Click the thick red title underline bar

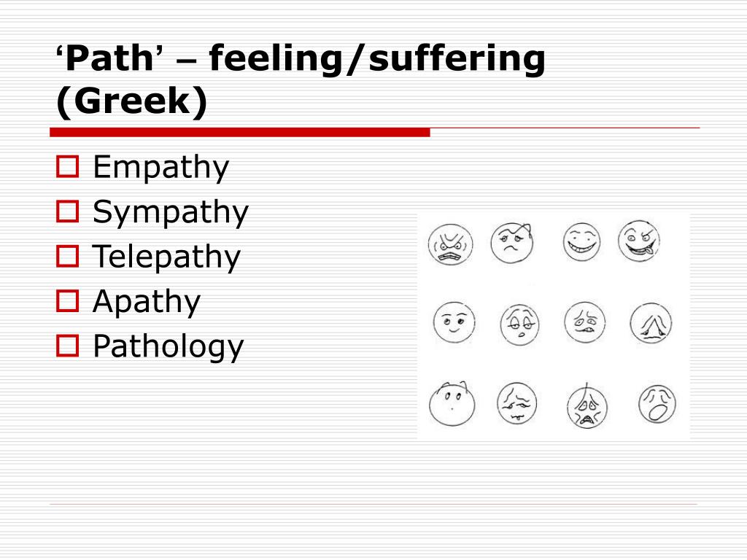pyautogui.click(x=239, y=132)
